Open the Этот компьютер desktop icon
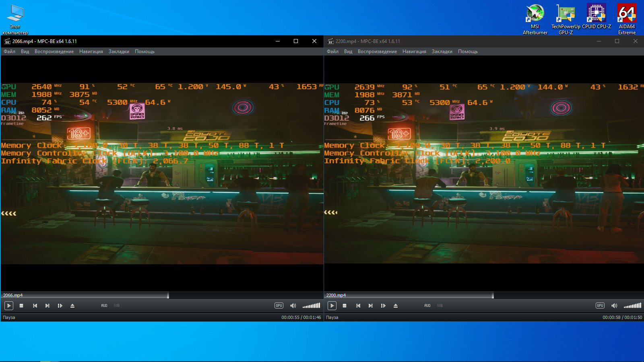Viewport: 644px width, 362px height. click(x=15, y=19)
